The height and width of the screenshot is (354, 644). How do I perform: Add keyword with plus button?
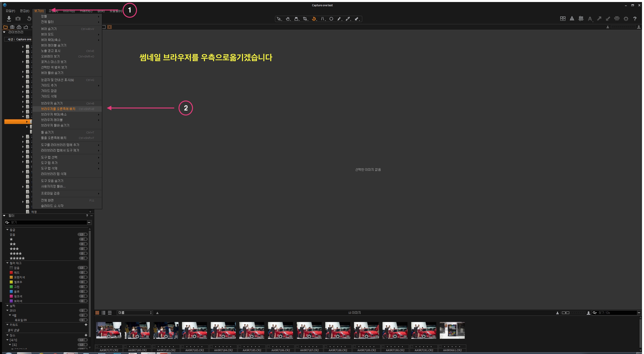point(86,325)
